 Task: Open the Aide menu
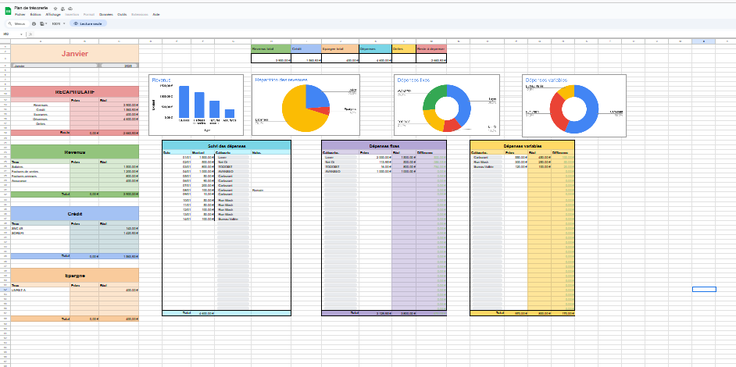(156, 15)
